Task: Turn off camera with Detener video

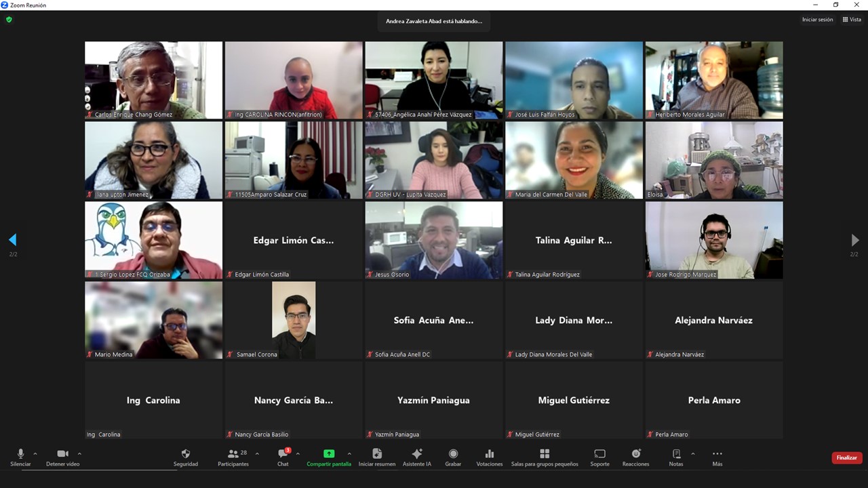Action: click(x=62, y=454)
